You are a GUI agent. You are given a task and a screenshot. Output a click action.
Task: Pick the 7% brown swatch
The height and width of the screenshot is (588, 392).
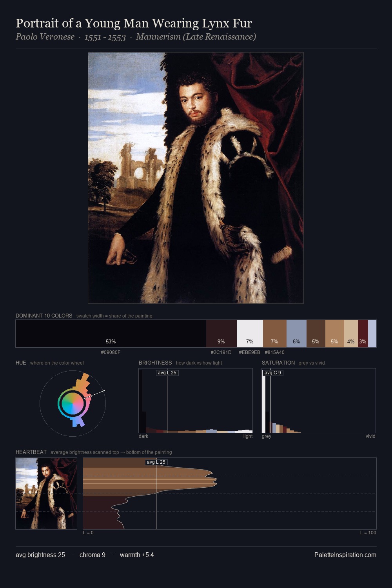click(x=275, y=334)
